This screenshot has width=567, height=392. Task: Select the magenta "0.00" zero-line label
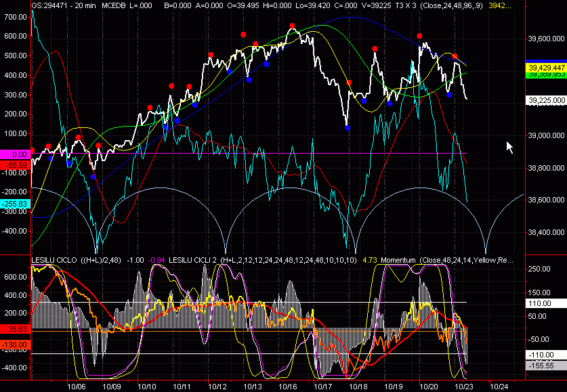[x=15, y=154]
